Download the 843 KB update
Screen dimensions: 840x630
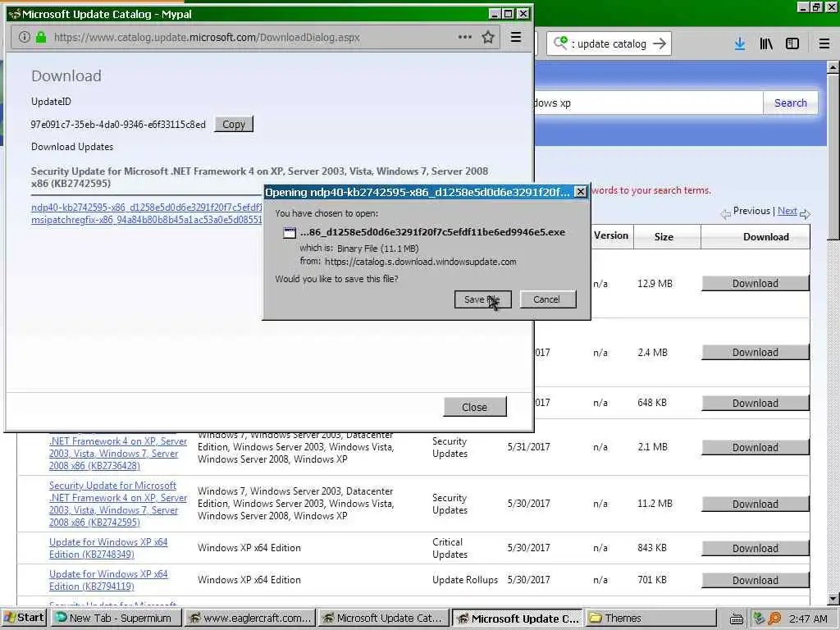(x=756, y=549)
